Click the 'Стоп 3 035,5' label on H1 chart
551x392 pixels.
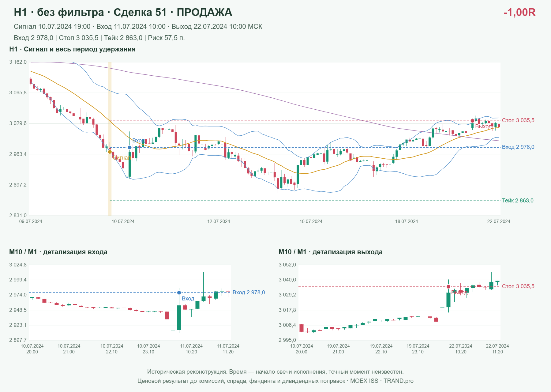coord(518,120)
